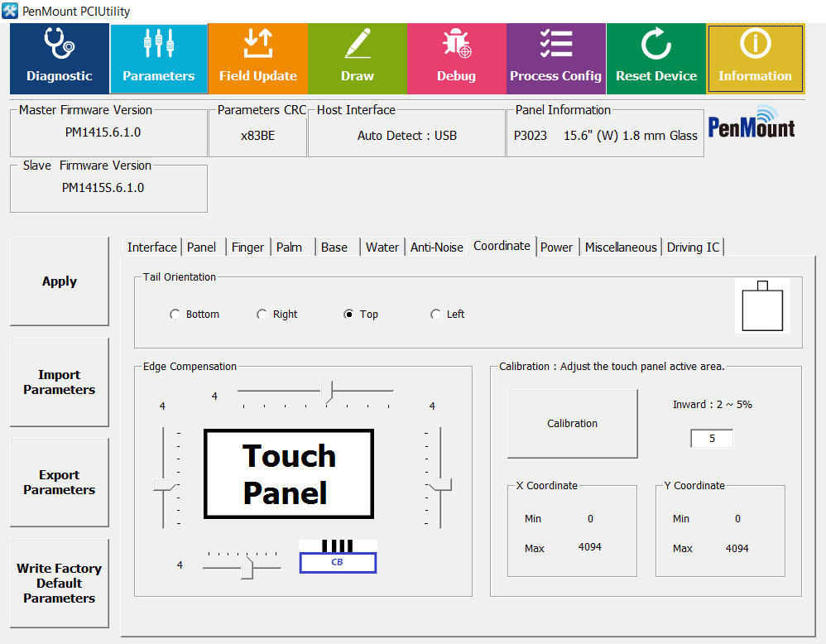The height and width of the screenshot is (644, 826).
Task: Click the top edge compensation slider
Action: pos(326,390)
